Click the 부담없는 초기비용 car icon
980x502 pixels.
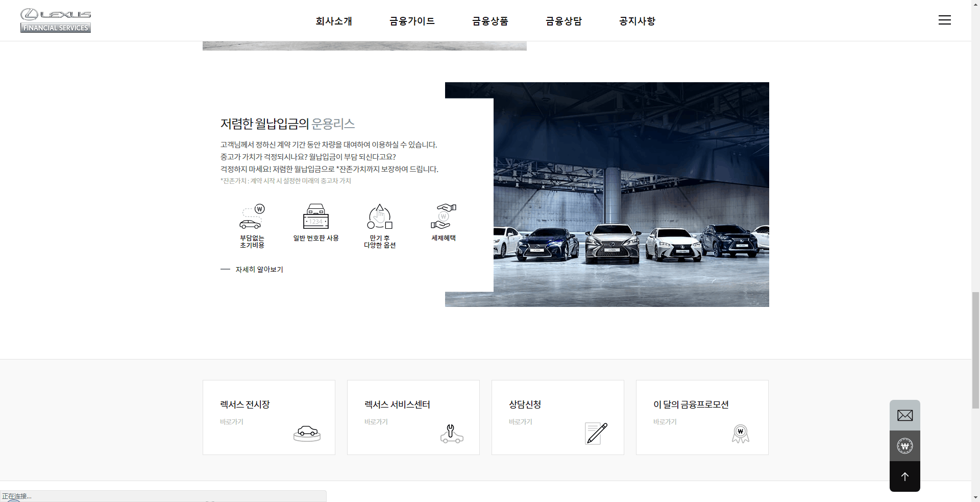(252, 217)
